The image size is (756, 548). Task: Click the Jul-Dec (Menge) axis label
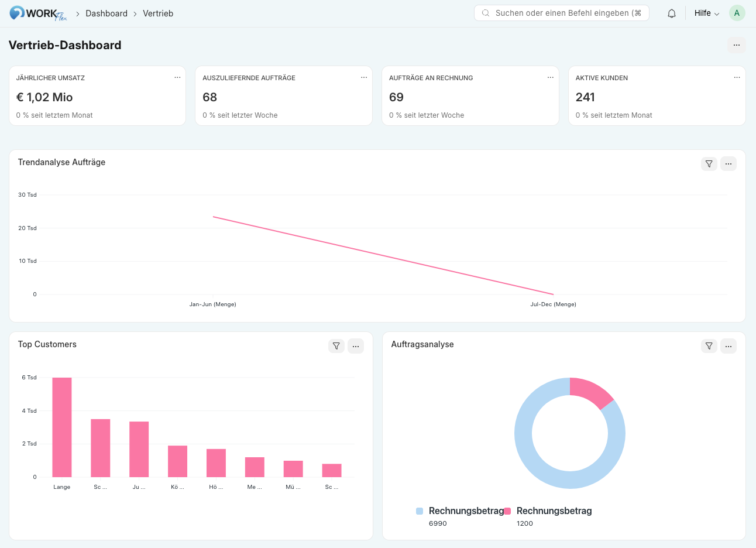pos(554,304)
